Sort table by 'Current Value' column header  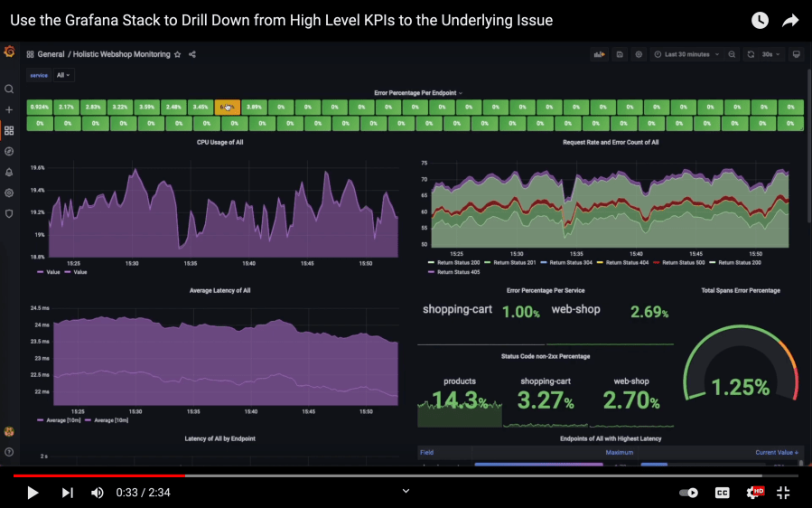tap(776, 452)
